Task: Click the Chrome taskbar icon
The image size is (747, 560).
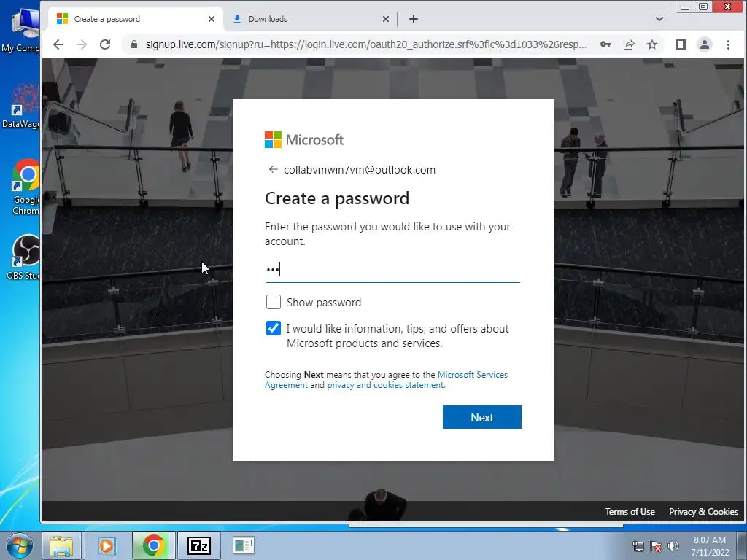Action: coord(153,545)
